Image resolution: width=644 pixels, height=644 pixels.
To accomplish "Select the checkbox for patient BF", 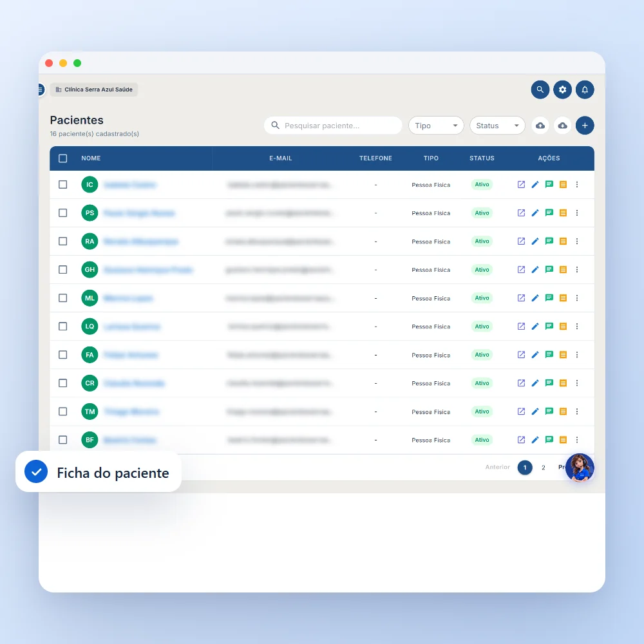I will point(63,440).
